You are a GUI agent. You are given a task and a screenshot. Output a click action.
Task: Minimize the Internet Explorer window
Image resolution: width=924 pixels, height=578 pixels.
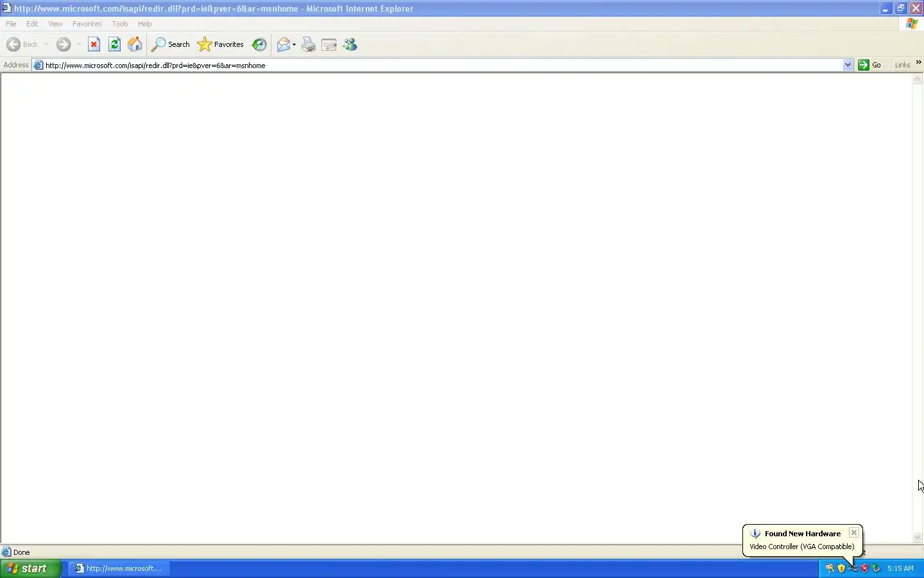click(886, 8)
